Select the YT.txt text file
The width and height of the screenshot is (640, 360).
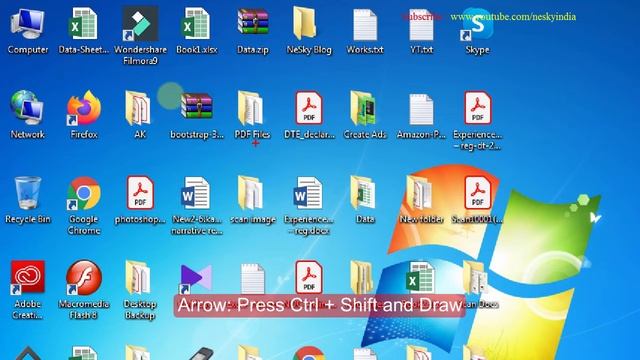pyautogui.click(x=421, y=25)
